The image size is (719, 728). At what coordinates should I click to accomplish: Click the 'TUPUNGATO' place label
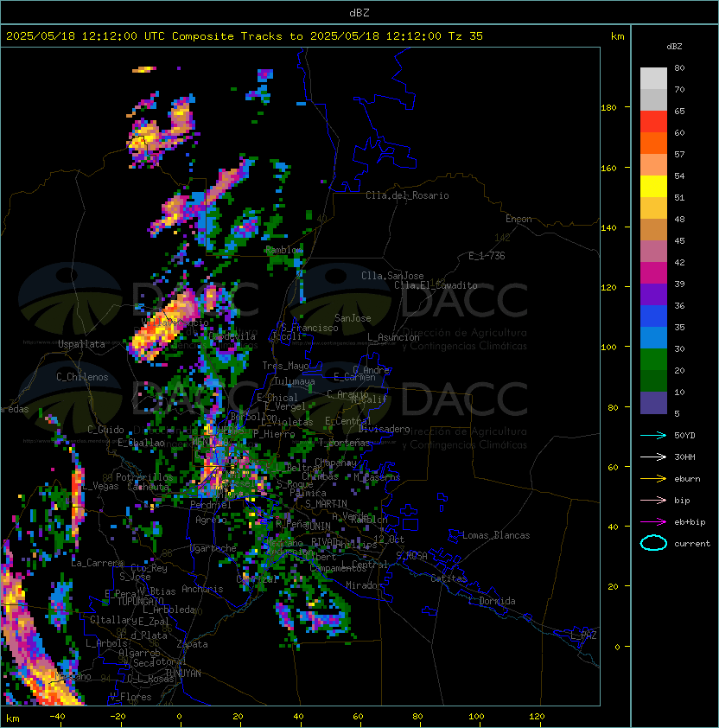point(140,601)
